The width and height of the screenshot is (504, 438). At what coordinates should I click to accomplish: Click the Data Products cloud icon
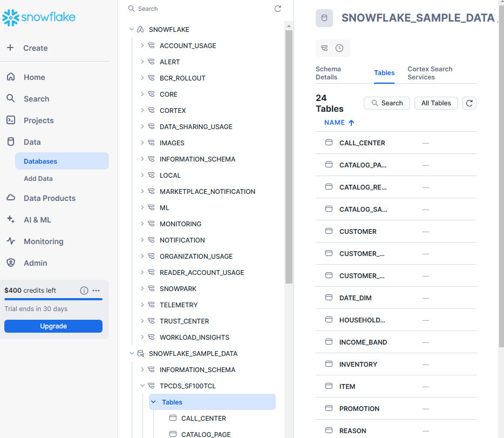pyautogui.click(x=11, y=198)
